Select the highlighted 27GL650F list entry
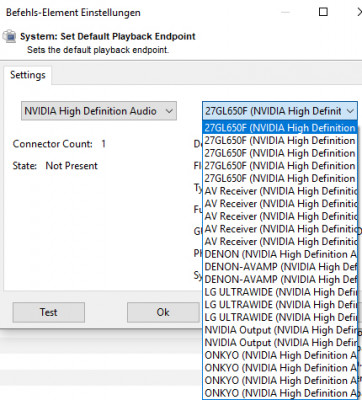The height and width of the screenshot is (400, 362). click(280, 128)
